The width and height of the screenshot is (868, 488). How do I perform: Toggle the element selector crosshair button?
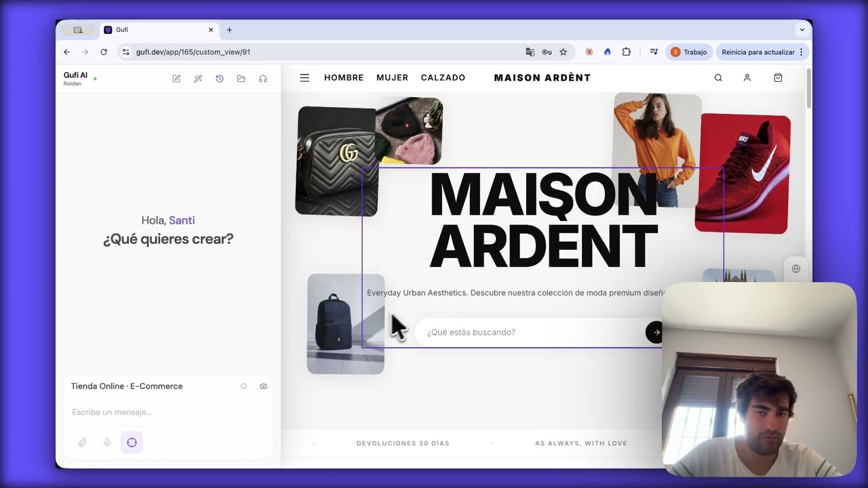(132, 443)
